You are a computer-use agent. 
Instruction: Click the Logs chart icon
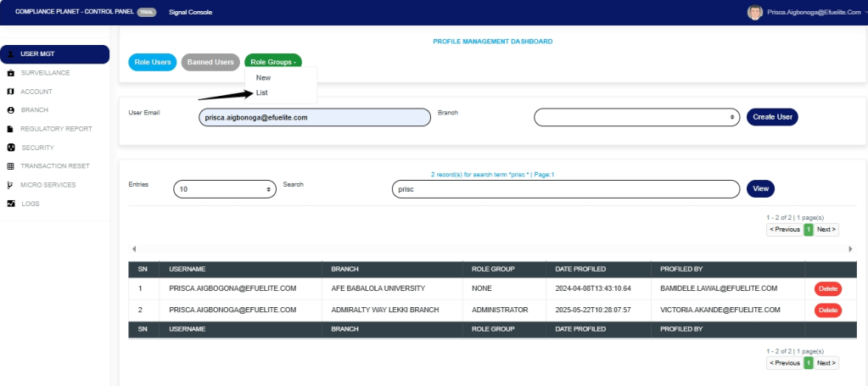(10, 204)
